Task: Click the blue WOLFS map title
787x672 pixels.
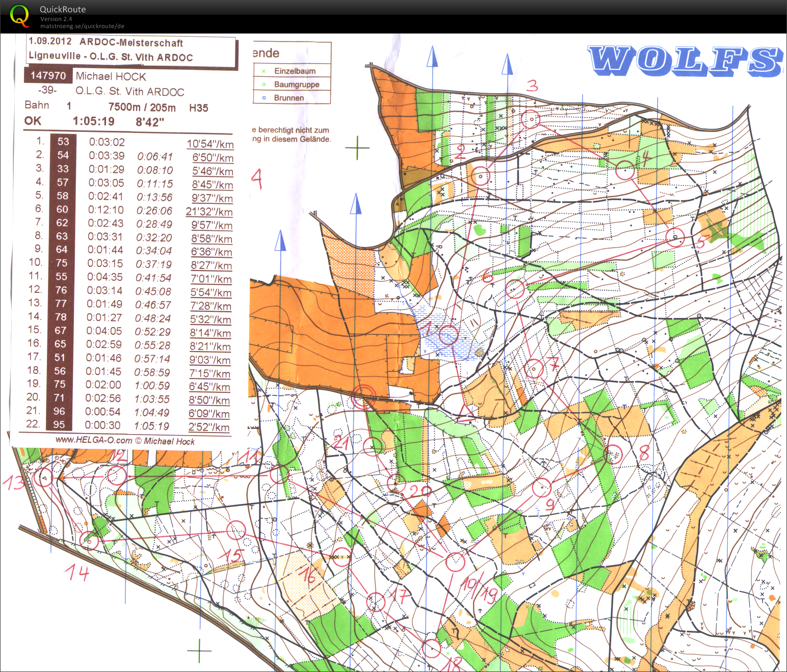Action: [686, 61]
